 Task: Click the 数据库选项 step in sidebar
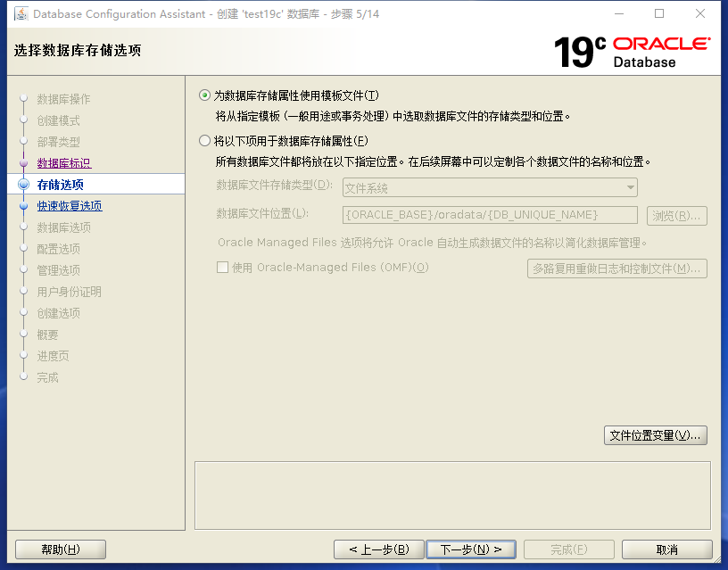point(63,227)
